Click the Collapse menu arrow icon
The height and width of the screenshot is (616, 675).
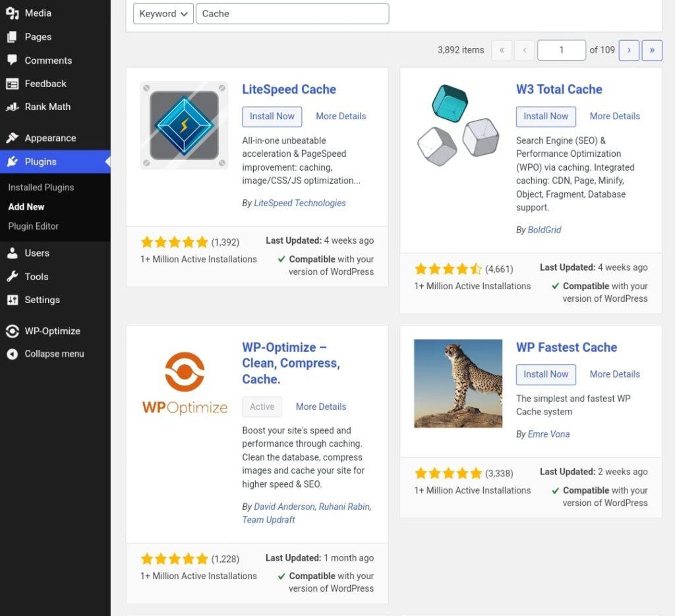tap(12, 354)
